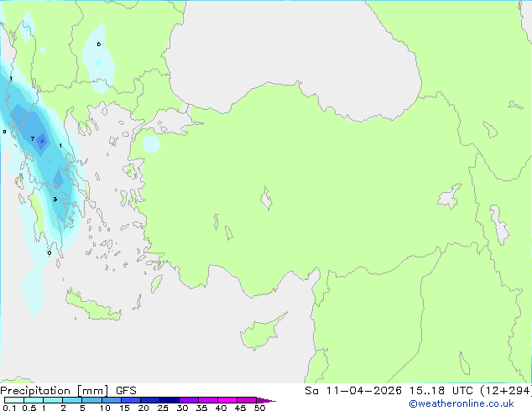Image resolution: width=532 pixels, height=411 pixels.
Task: Click the '(12+294)' forecast run label
Action: click(x=506, y=391)
